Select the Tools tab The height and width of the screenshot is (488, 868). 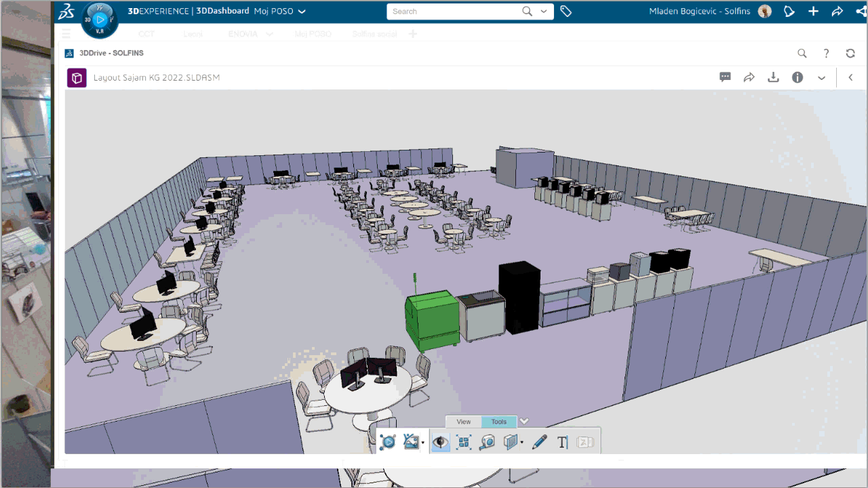coord(498,421)
